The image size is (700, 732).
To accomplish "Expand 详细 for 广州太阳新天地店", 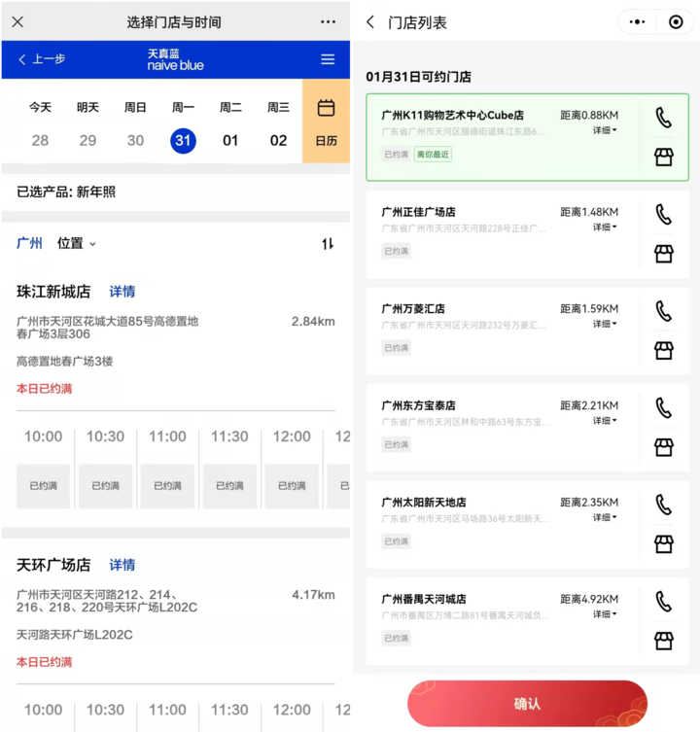I will 605,517.
